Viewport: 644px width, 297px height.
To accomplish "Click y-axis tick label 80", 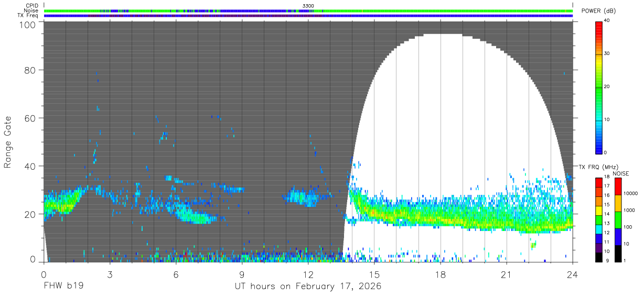I will pos(31,70).
